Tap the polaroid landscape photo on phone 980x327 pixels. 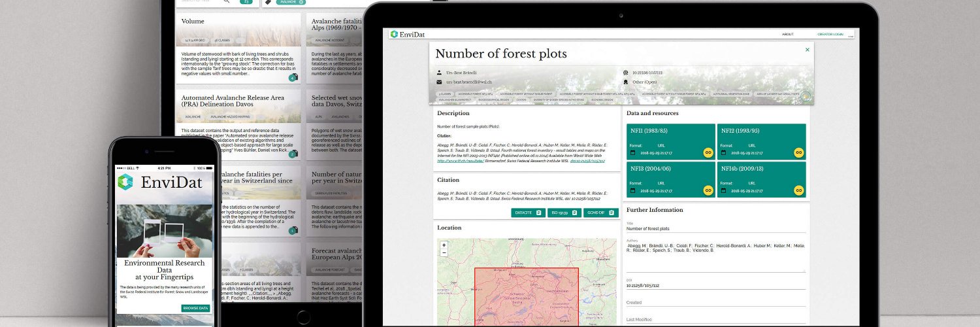coord(164,231)
